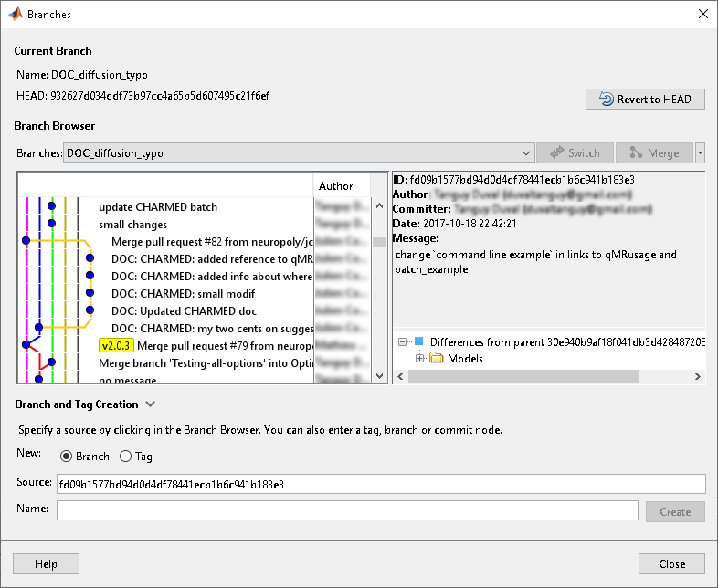
Task: Click the MATLAB icon in title bar
Action: pyautogui.click(x=16, y=15)
